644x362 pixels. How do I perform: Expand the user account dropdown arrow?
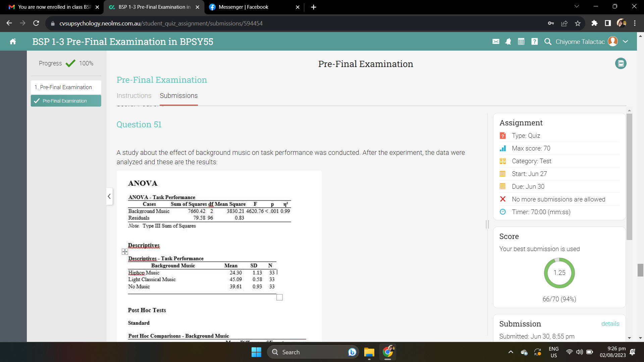(625, 42)
